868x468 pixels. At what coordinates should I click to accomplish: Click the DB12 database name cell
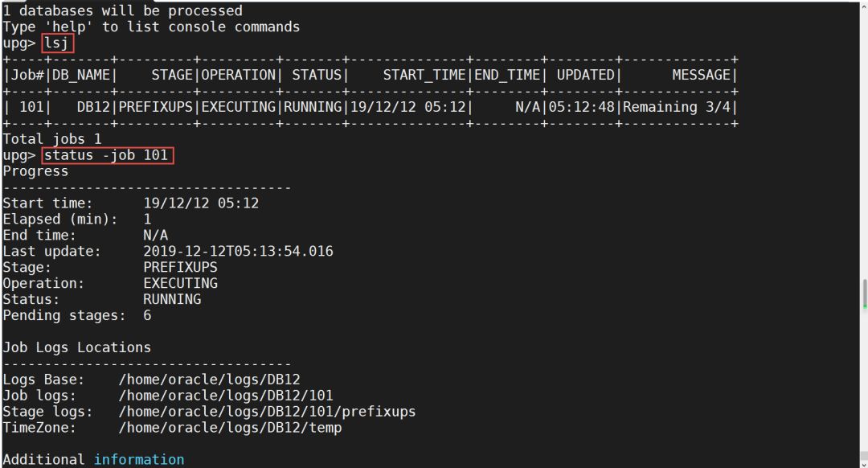click(97, 107)
